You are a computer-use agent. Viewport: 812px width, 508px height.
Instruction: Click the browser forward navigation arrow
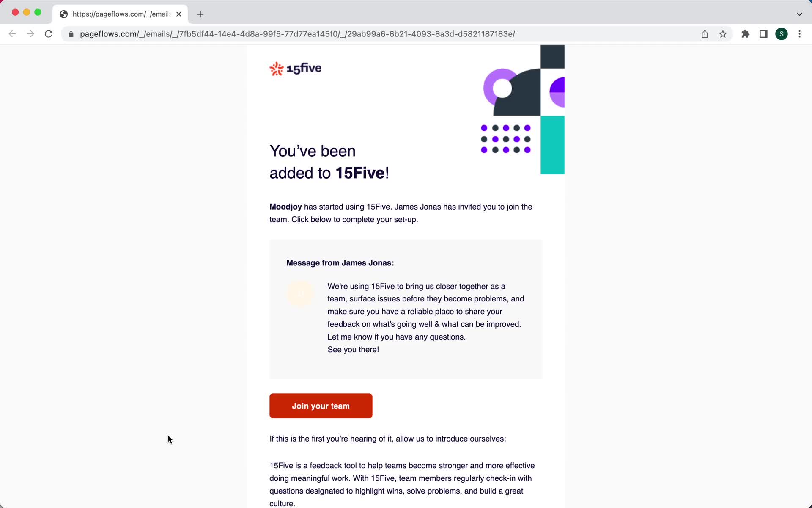click(30, 34)
